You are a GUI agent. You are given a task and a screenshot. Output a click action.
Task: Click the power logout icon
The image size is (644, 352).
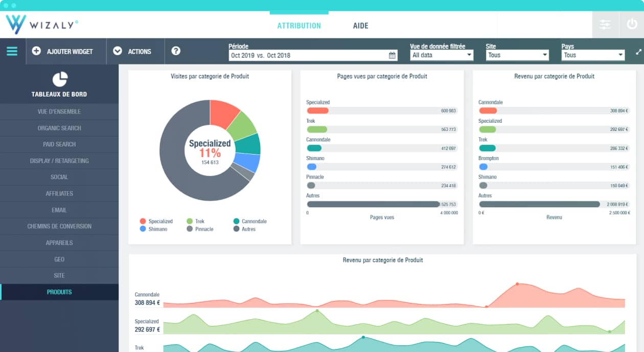click(x=631, y=25)
